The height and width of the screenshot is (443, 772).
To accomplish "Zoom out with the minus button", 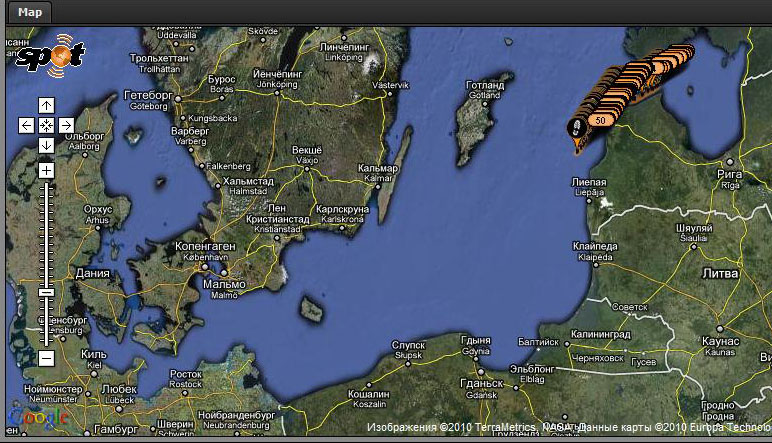I will point(46,357).
